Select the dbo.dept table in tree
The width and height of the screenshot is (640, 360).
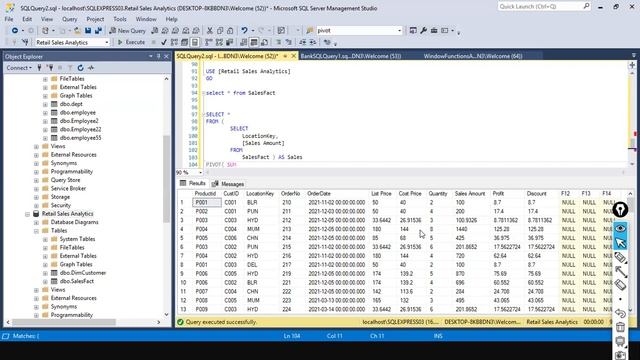[x=71, y=104]
